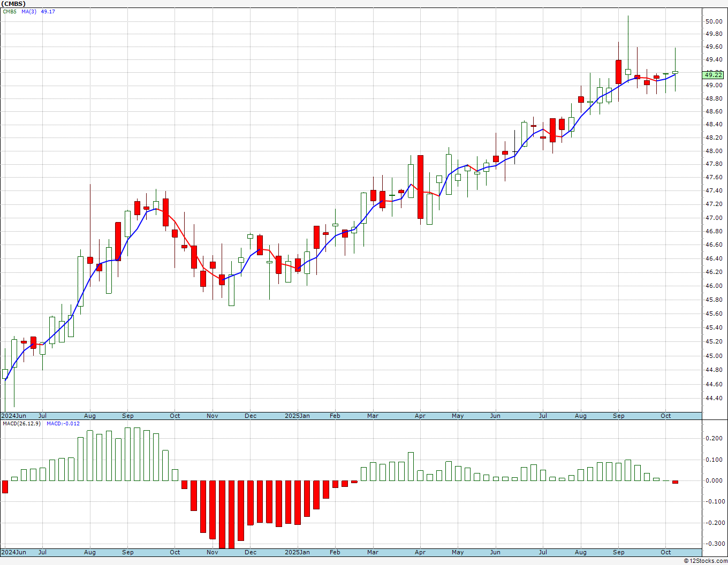
Task: Select "Mar" on the MACD panel time axis
Action: point(373,552)
